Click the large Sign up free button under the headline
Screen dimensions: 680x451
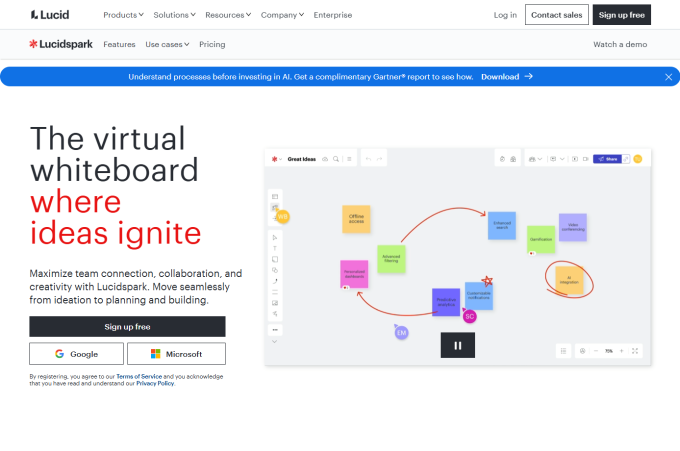tap(128, 327)
